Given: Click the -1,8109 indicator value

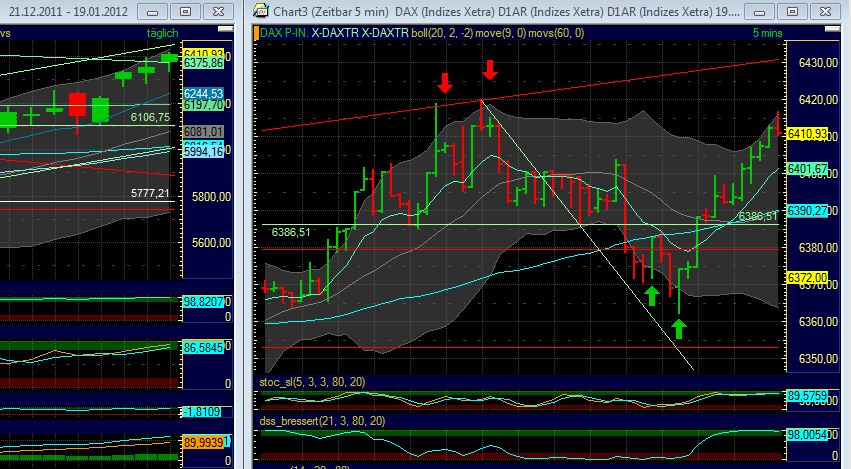Looking at the screenshot, I should click(202, 412).
